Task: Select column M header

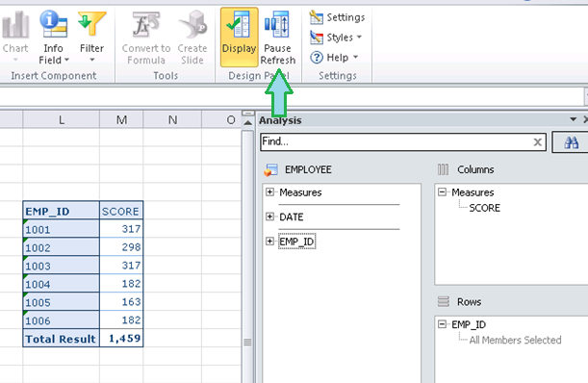Action: pos(121,119)
